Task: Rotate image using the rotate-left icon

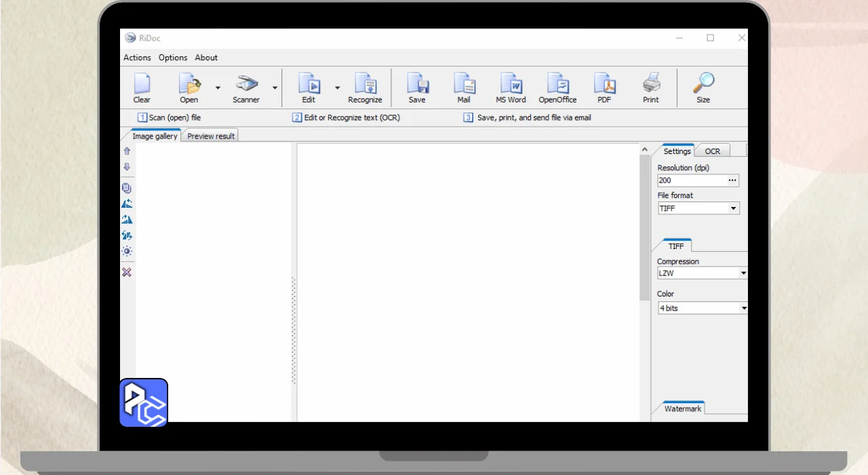Action: tap(127, 204)
